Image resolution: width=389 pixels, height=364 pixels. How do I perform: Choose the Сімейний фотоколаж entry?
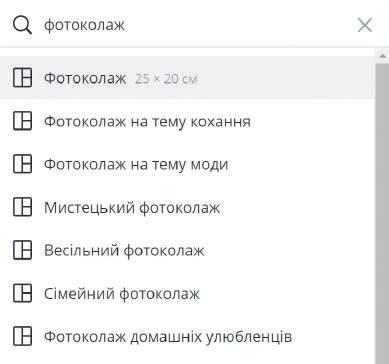point(187,293)
